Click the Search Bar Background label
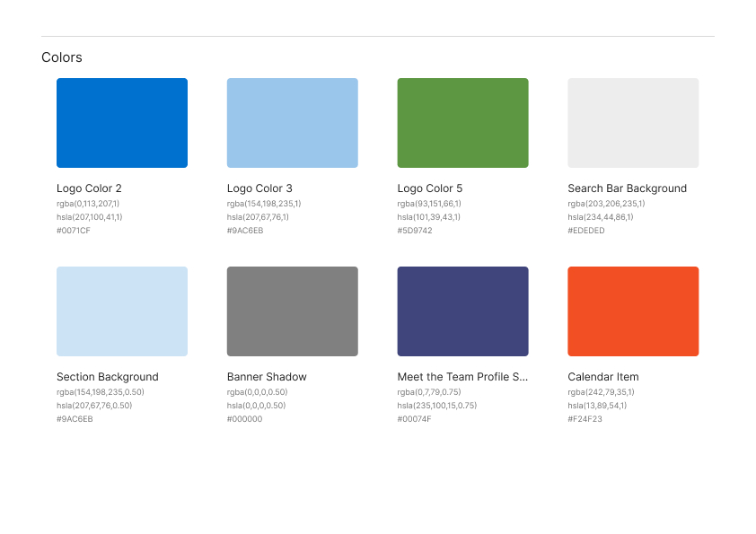Viewport: 756px width, 534px height. [628, 188]
